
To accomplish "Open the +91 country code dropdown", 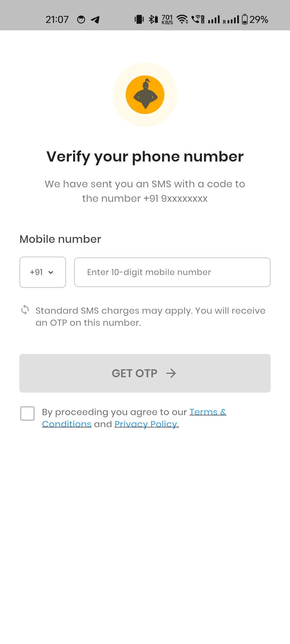I will pyautogui.click(x=43, y=272).
